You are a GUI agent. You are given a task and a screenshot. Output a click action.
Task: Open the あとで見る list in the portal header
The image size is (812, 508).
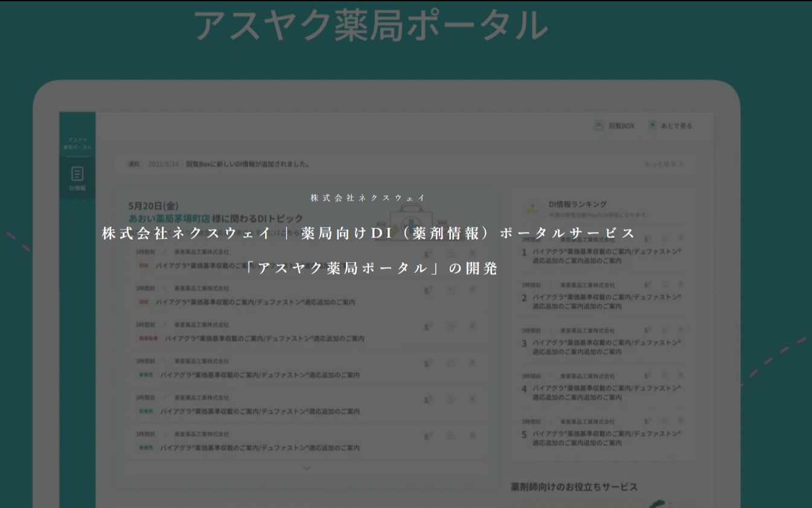(x=670, y=126)
